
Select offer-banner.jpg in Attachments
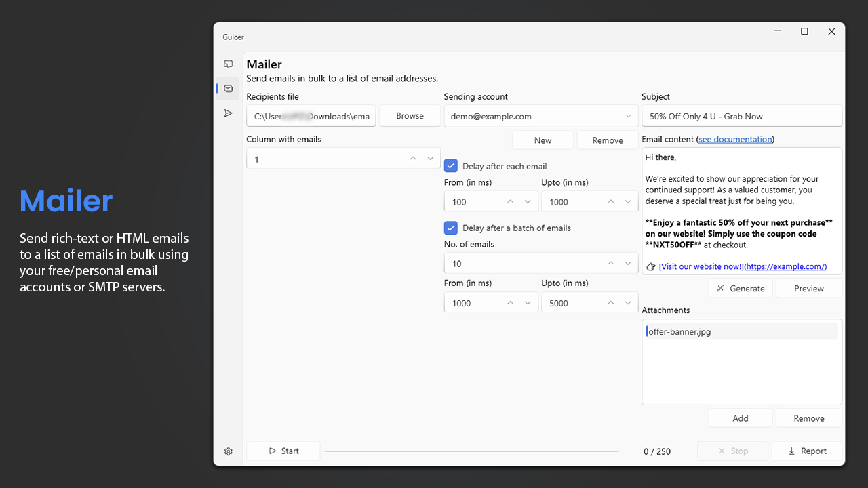coord(742,331)
